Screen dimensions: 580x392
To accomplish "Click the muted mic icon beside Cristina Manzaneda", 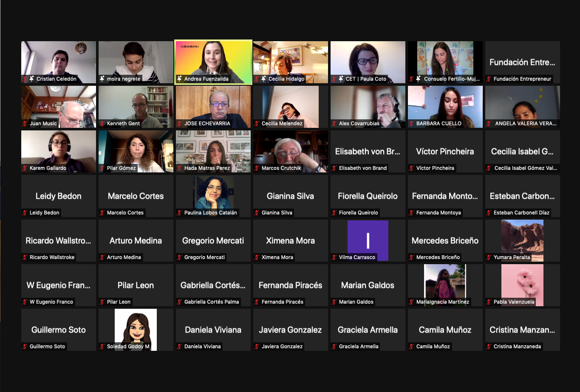I will [489, 347].
